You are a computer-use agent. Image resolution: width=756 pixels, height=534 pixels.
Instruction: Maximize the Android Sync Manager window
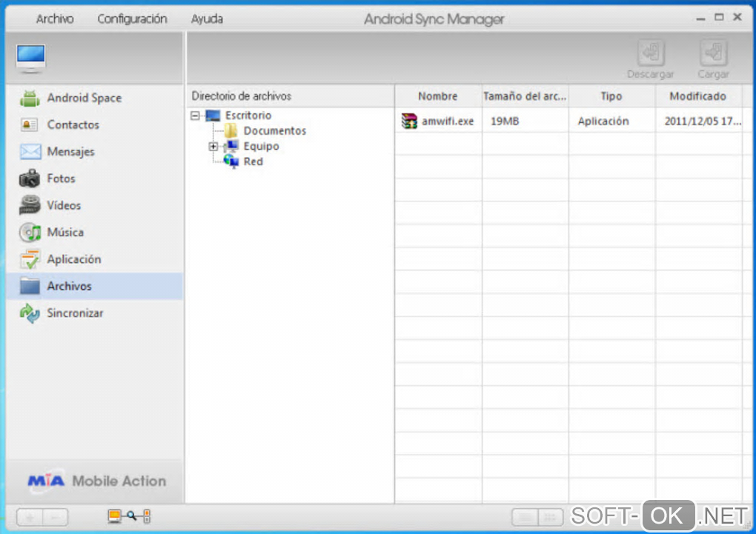(719, 17)
